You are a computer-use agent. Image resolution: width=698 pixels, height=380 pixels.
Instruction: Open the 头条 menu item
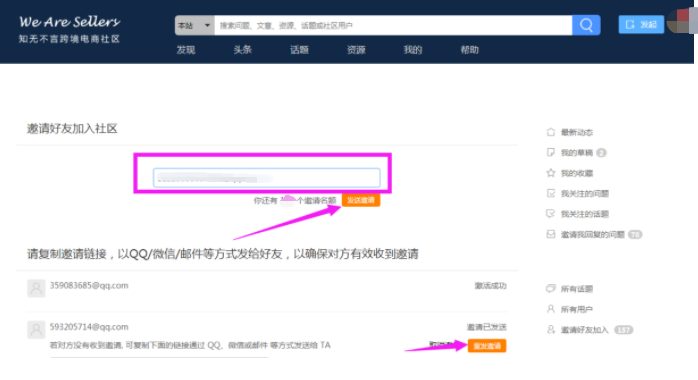(x=243, y=50)
